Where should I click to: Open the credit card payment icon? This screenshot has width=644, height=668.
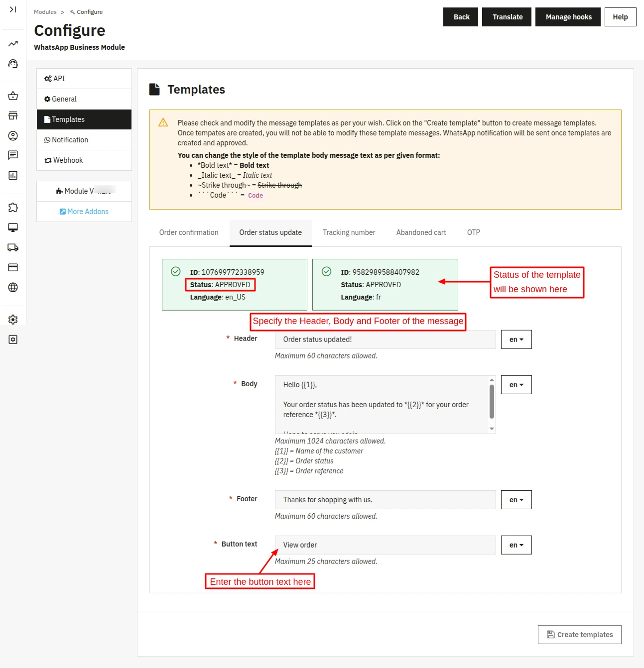13,267
